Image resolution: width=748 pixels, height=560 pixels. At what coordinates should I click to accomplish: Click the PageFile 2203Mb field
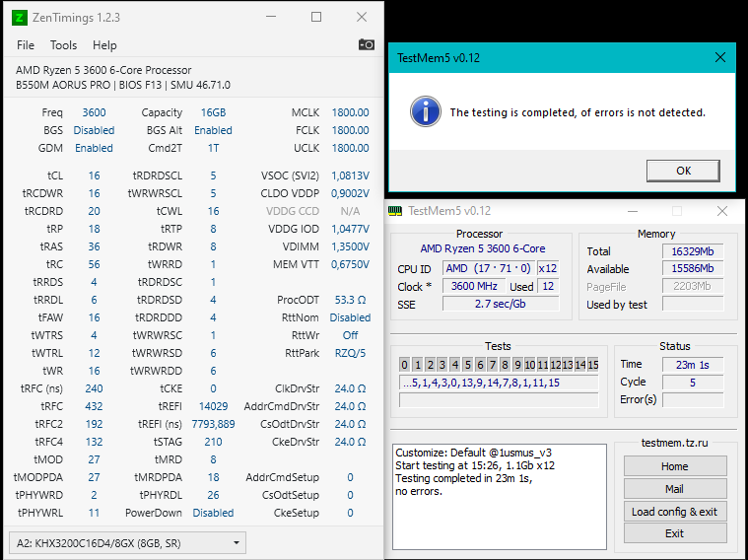pos(693,287)
